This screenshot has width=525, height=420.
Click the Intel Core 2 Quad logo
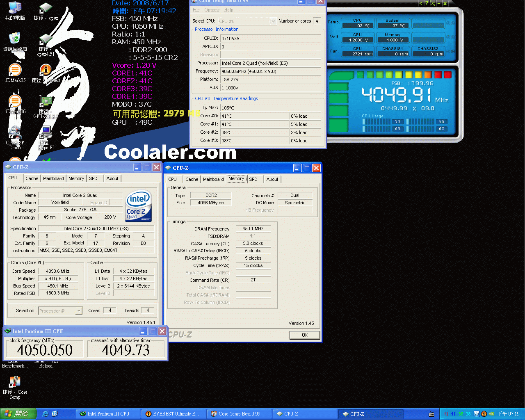139,206
